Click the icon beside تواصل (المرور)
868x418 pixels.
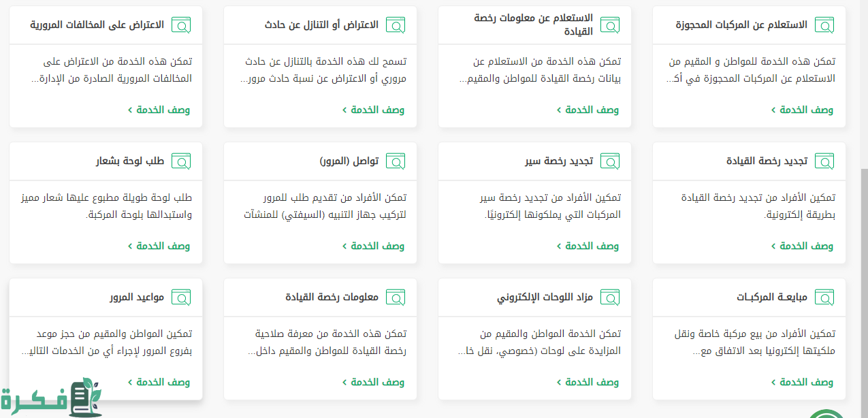[x=395, y=161]
